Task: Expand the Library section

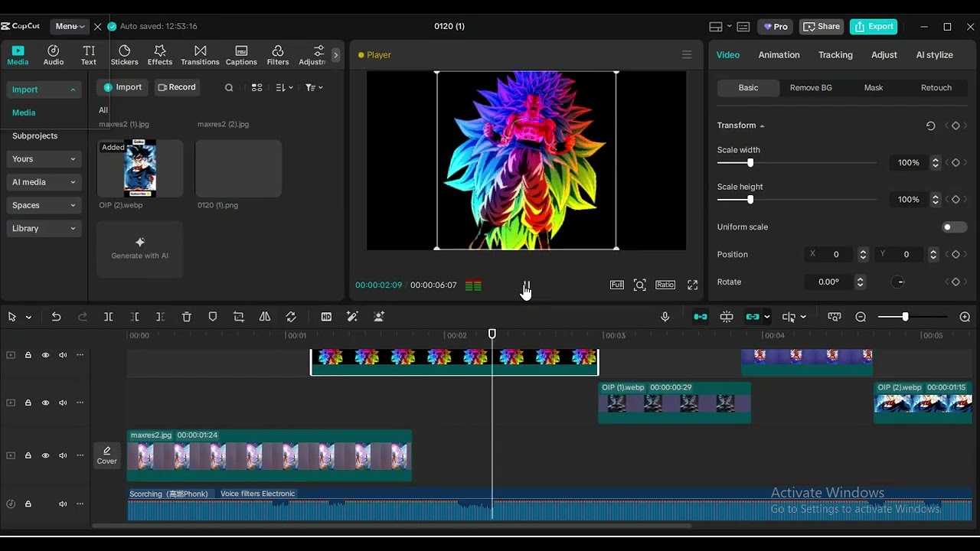Action: 44,228
